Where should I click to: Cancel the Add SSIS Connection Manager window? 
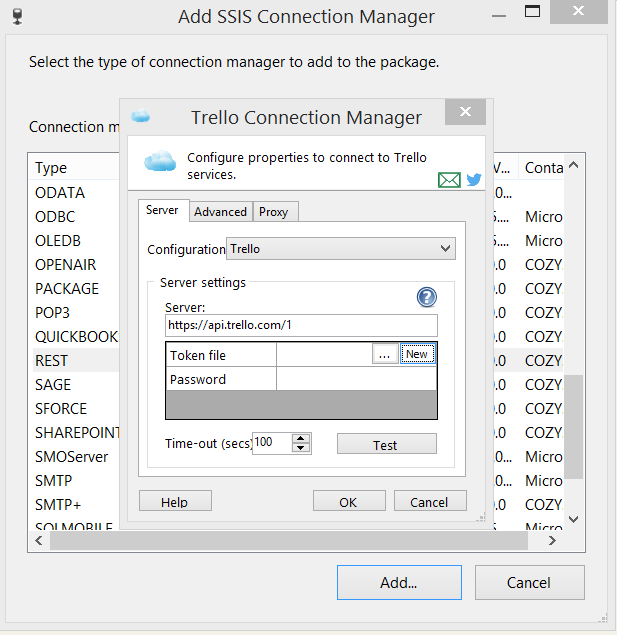[530, 582]
